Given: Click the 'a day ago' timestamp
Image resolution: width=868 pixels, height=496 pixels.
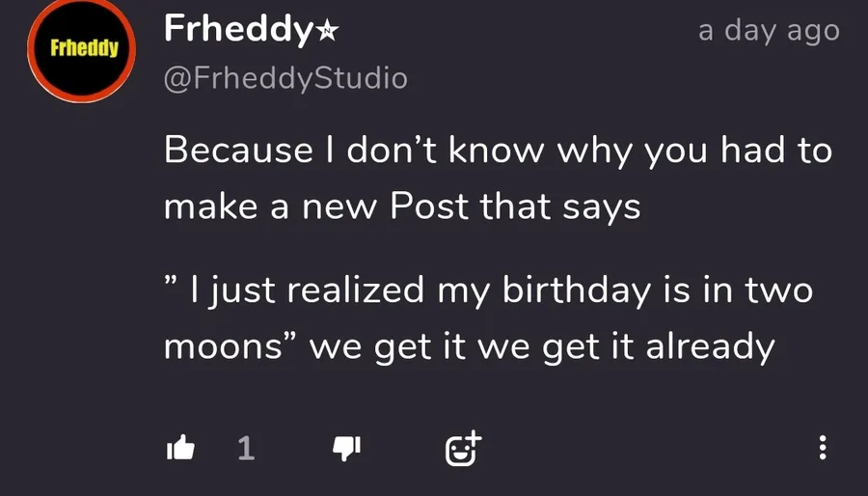Looking at the screenshot, I should (x=769, y=31).
